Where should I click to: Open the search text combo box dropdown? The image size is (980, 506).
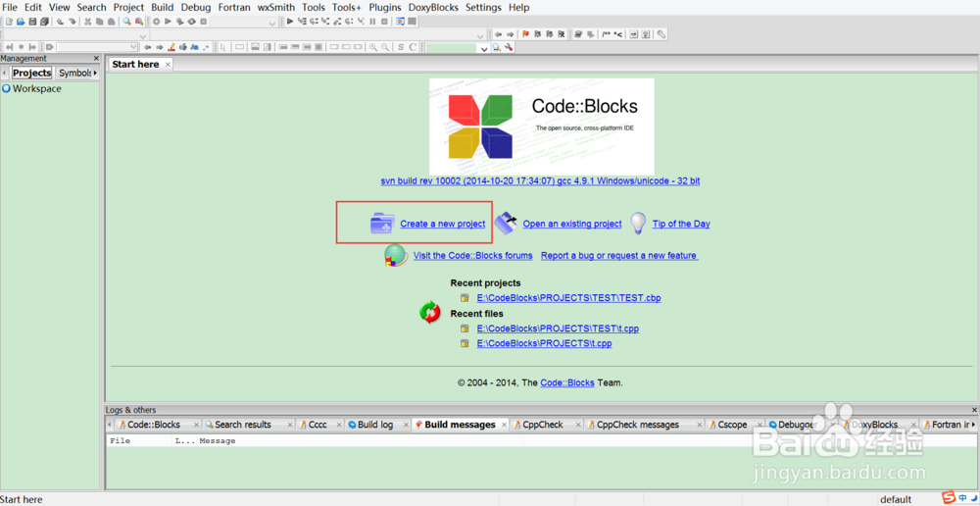tap(484, 49)
